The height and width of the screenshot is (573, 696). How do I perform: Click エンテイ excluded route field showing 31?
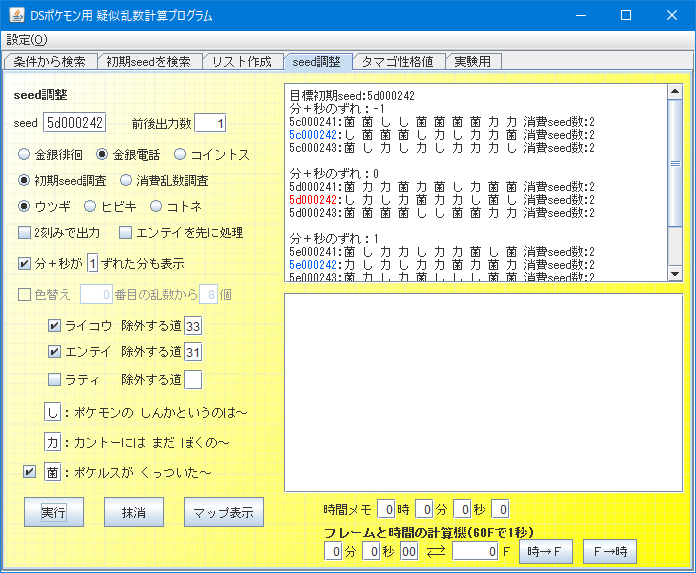tap(193, 352)
